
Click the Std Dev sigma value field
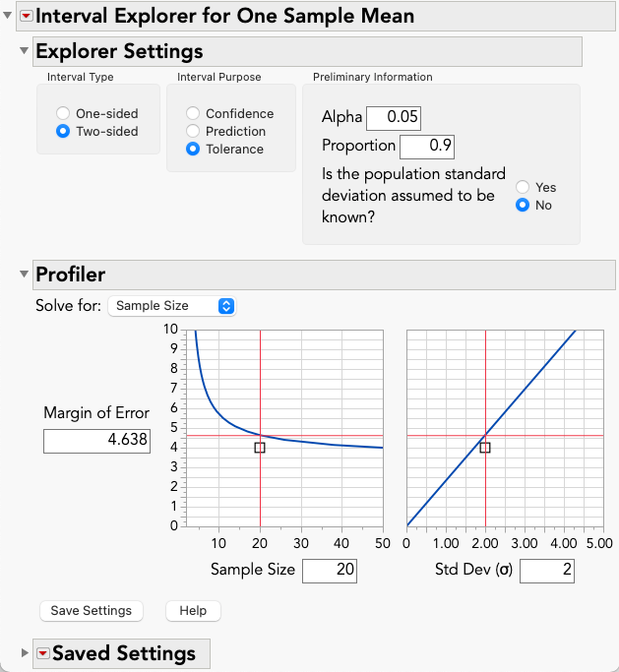click(547, 571)
